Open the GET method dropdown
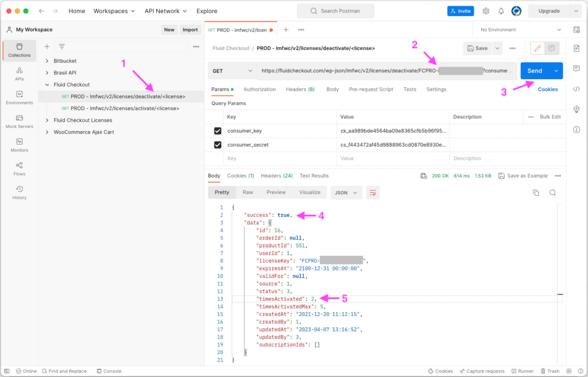Screen dimensions: 588x377 (232, 71)
